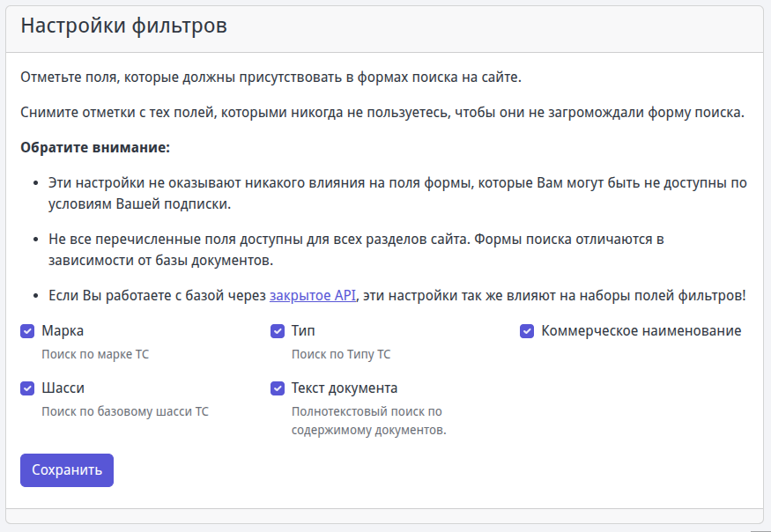Click the 'Отметьте поля' intro paragraph
The image size is (771, 532).
pos(271,78)
